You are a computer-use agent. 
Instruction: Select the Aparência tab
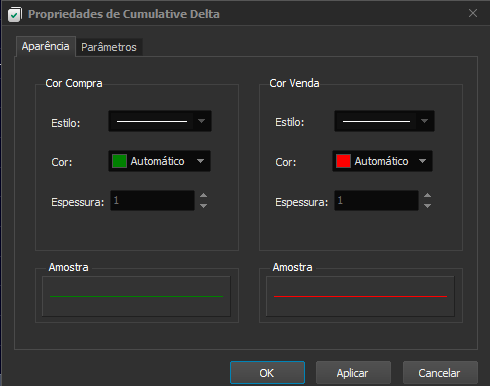click(x=46, y=46)
